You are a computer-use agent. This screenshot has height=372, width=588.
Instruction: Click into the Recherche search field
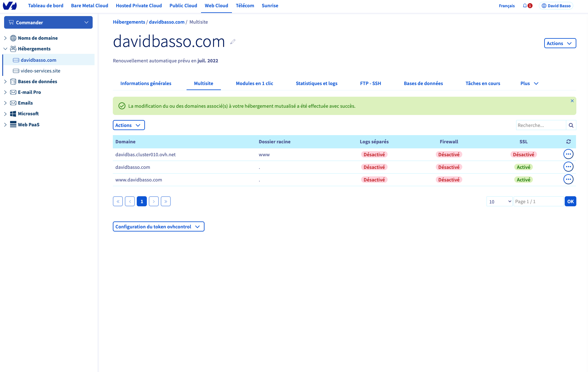(541, 125)
